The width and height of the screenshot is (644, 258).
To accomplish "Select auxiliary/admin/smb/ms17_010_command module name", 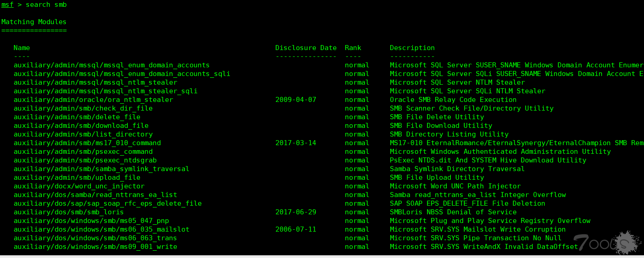I will coord(87,143).
